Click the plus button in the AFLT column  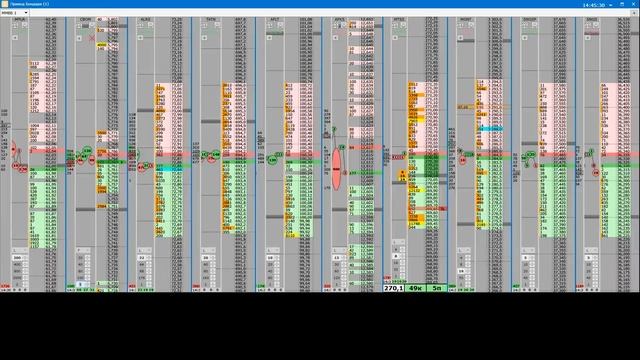point(269,38)
